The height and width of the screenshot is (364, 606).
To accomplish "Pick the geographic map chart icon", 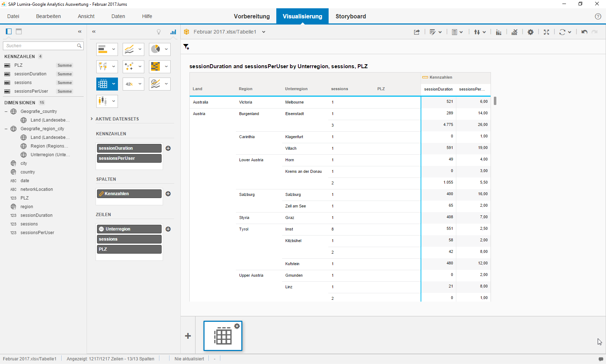I will click(103, 66).
